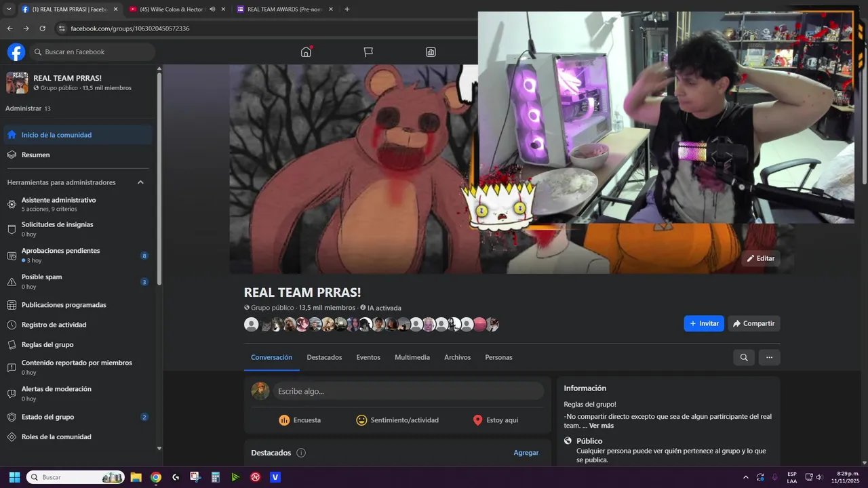Click the '13,5 mil miembros' text under group title
Image resolution: width=868 pixels, height=488 pixels.
[327, 308]
